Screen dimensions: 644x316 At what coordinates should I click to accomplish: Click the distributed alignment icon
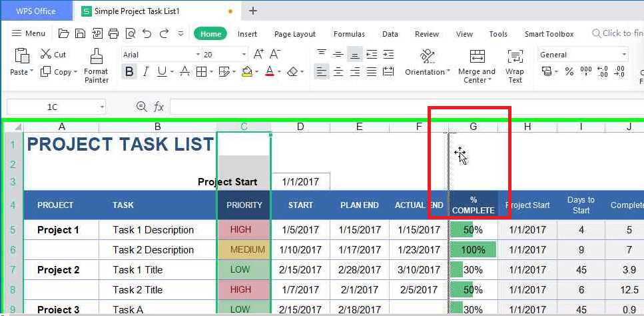tap(388, 72)
